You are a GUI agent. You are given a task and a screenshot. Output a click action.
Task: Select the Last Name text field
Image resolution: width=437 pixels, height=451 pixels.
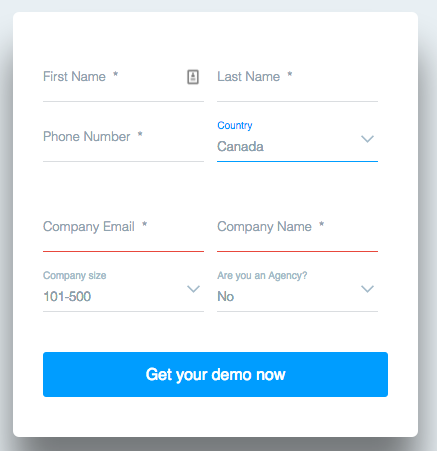[x=297, y=81]
